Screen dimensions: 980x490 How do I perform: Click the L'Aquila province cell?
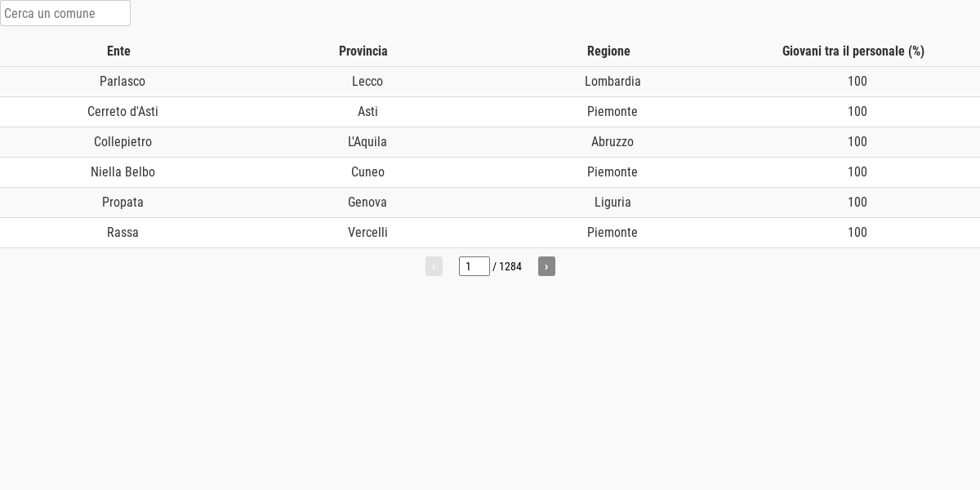pos(367,142)
